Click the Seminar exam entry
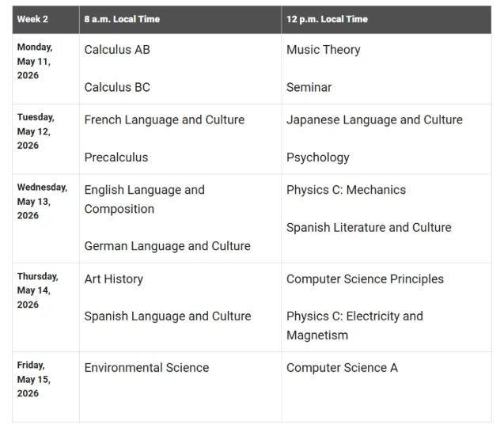504x432 pixels. click(x=309, y=88)
